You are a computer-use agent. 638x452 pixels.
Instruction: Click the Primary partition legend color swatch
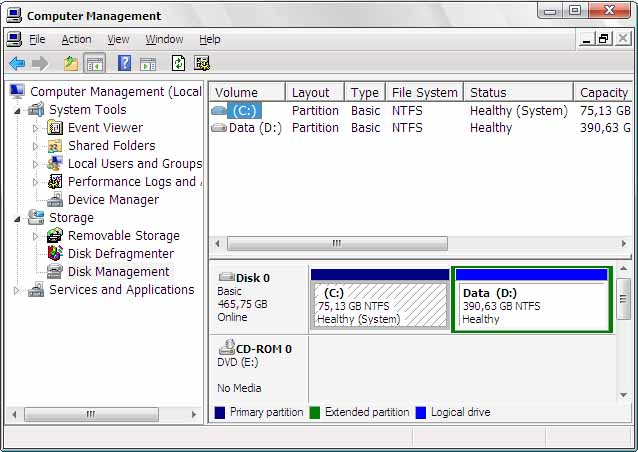[x=220, y=413]
